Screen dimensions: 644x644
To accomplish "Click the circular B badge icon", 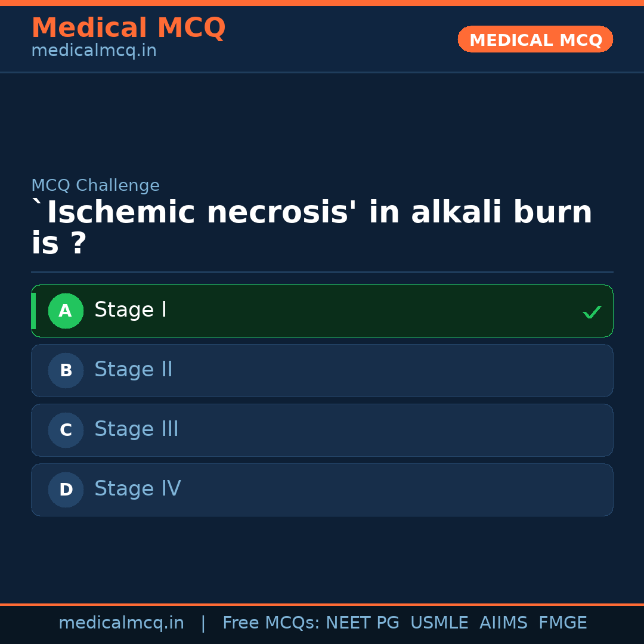I will [66, 370].
